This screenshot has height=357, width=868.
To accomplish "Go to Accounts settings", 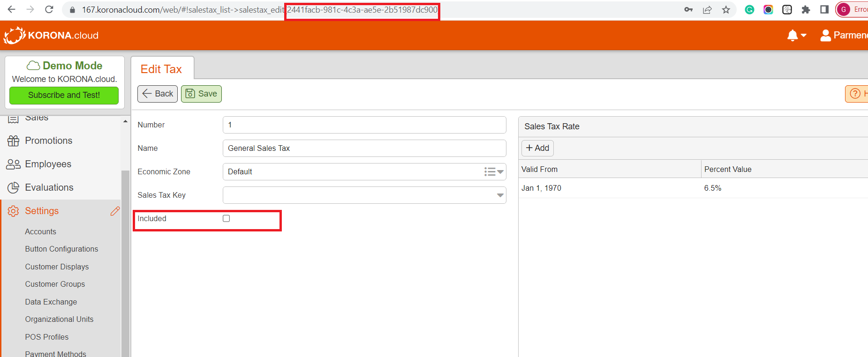I will pyautogui.click(x=41, y=231).
